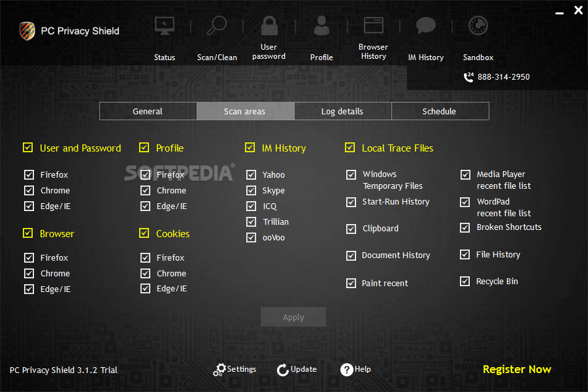Uncheck Chrome under Cookies
This screenshot has height=392, width=588.
tap(145, 273)
